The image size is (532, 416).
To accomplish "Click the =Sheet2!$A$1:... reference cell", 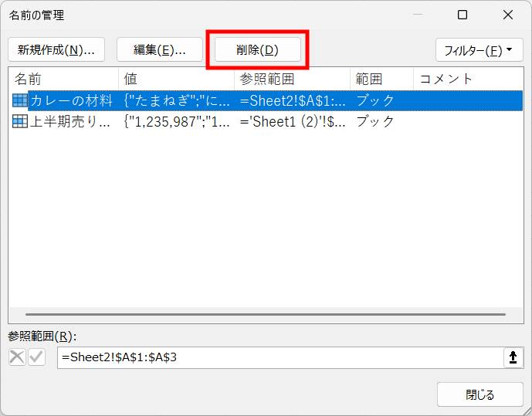I will pyautogui.click(x=293, y=100).
